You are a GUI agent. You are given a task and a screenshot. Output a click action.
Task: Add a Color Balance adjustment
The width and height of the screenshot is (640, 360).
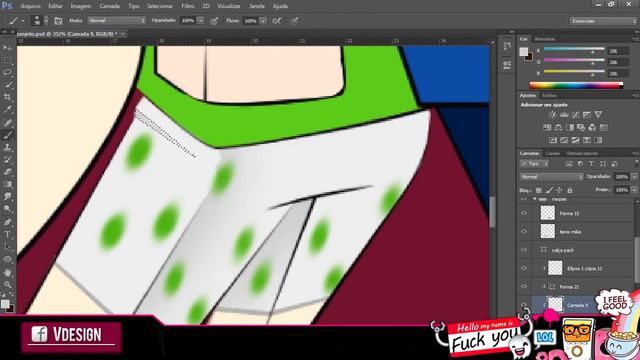558,128
